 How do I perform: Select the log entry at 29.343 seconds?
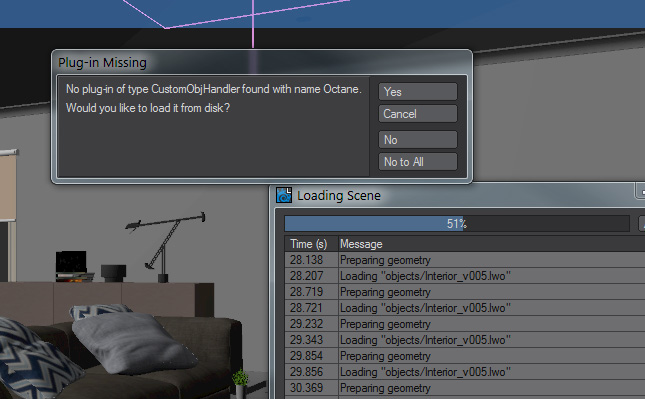[x=465, y=340]
